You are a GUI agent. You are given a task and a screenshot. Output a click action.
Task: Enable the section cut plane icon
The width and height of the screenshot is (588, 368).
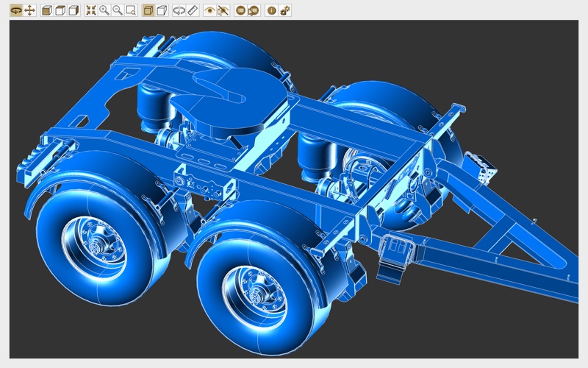(x=240, y=10)
